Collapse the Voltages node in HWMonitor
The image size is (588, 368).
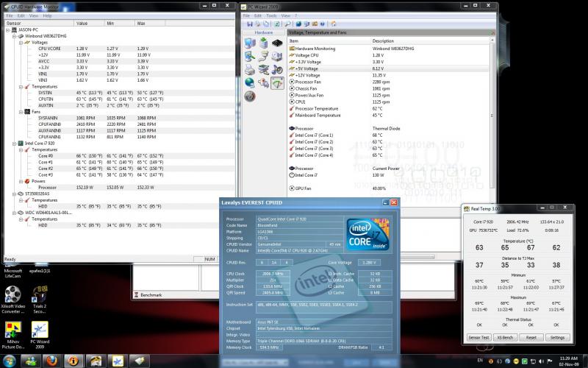pos(21,43)
